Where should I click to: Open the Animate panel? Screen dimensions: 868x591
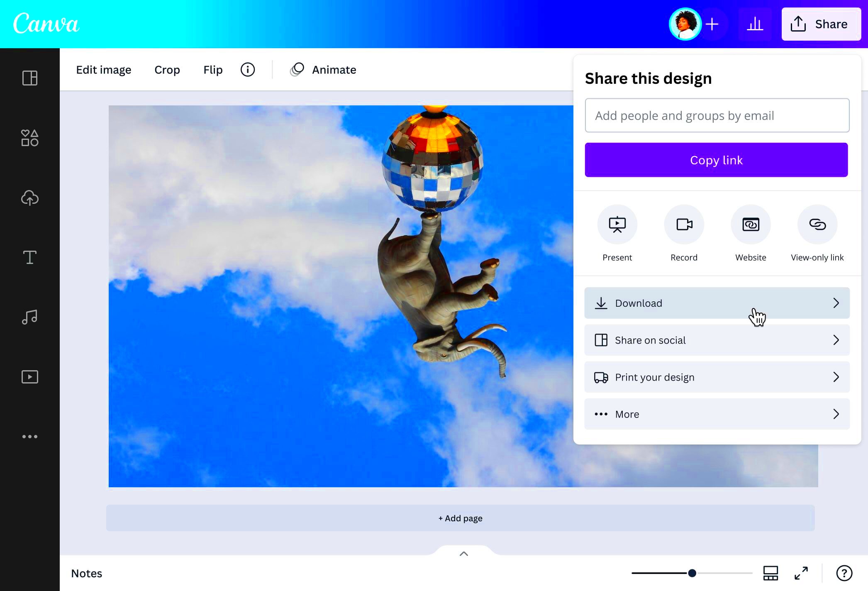click(x=334, y=69)
